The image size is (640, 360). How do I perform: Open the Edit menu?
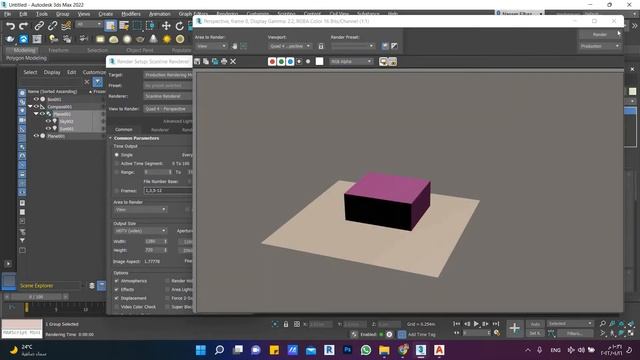pyautogui.click(x=23, y=14)
